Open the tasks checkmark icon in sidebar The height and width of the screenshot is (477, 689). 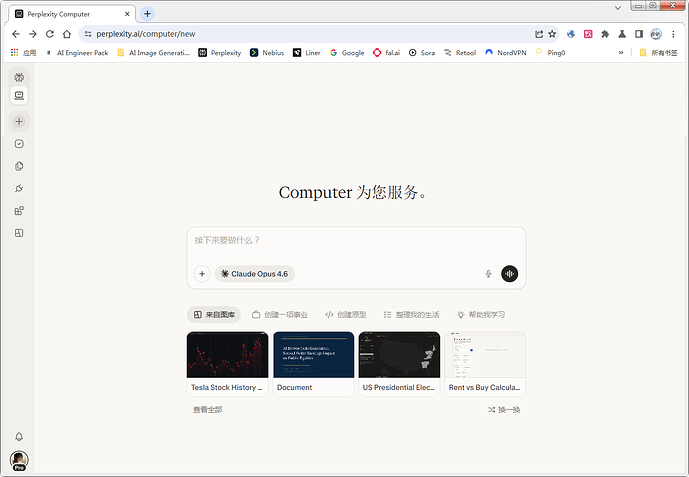tap(19, 144)
